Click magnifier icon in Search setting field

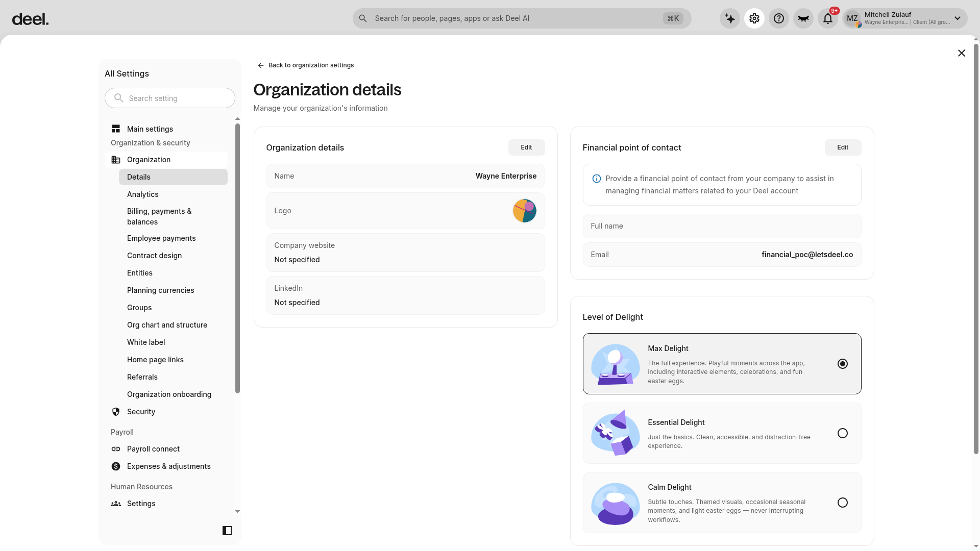(119, 98)
